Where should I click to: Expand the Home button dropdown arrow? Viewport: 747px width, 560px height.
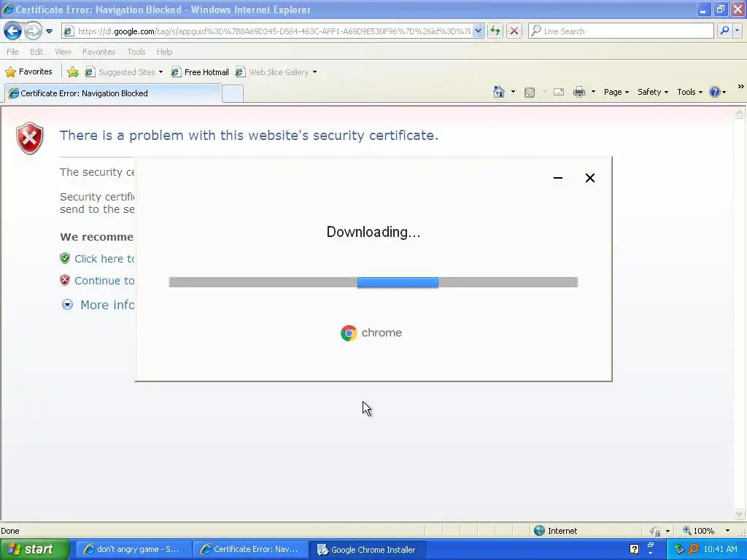[x=513, y=92]
